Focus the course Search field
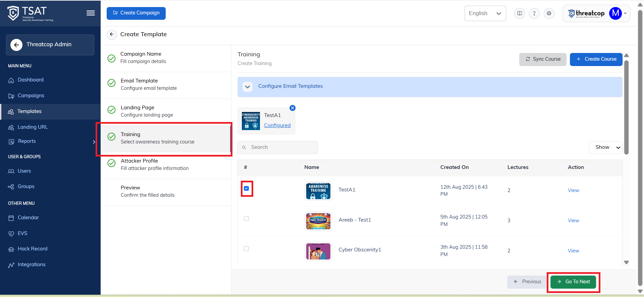644x297 pixels. [278, 147]
